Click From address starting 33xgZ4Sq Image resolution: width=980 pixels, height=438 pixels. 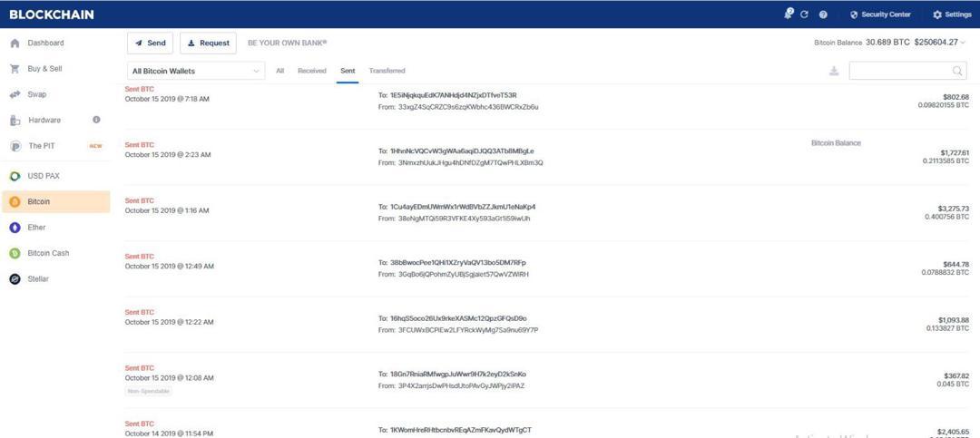tap(468, 107)
